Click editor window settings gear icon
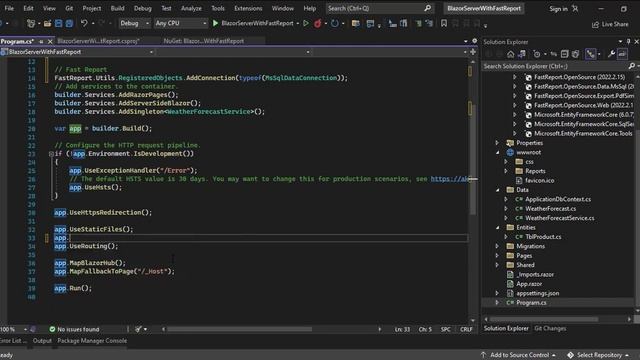 coord(474,41)
